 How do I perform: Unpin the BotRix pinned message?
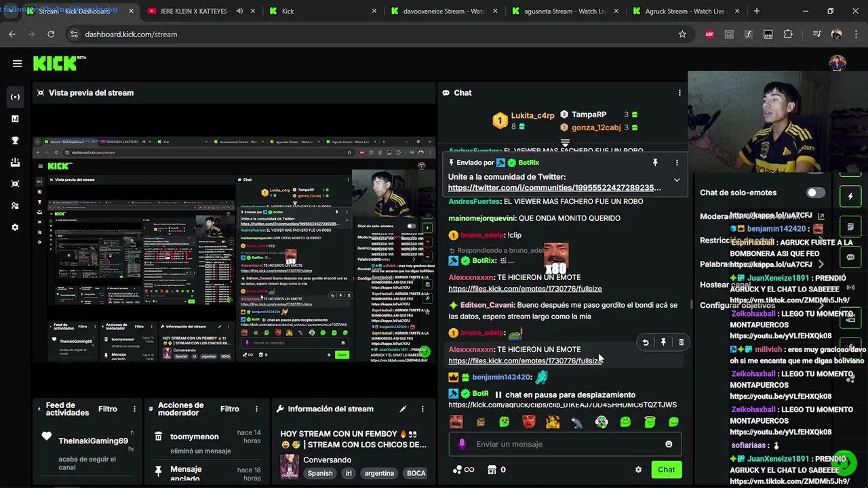click(655, 163)
